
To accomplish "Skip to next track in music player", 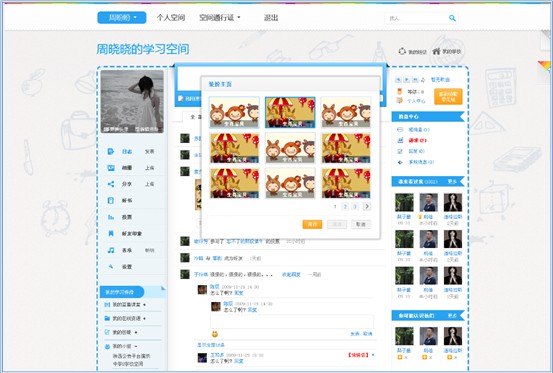I will pos(415,80).
